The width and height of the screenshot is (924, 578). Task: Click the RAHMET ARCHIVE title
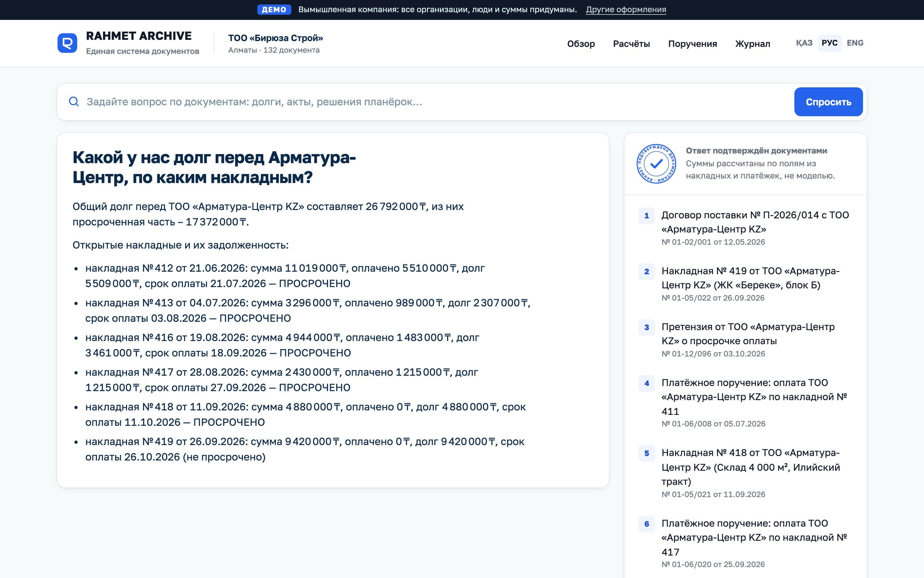tap(139, 36)
